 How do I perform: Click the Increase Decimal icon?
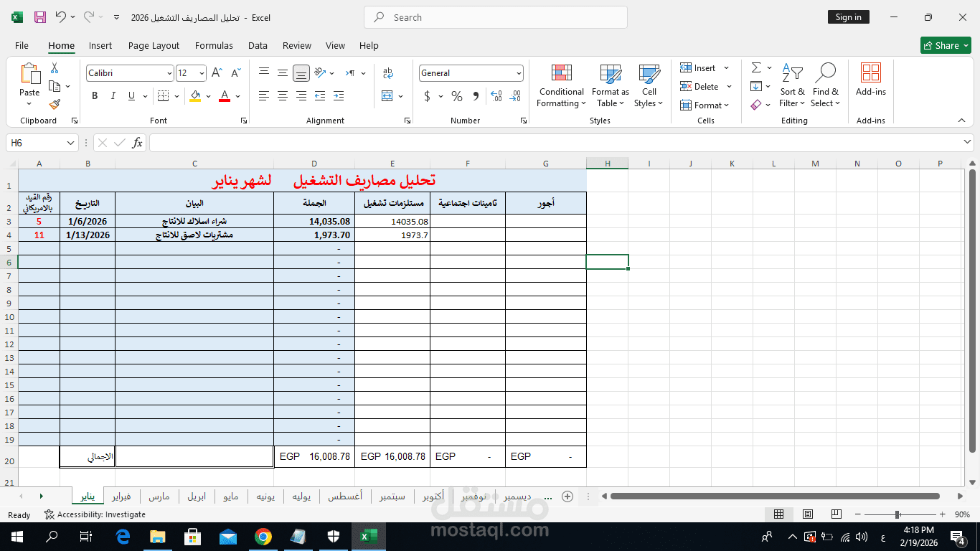tap(495, 96)
